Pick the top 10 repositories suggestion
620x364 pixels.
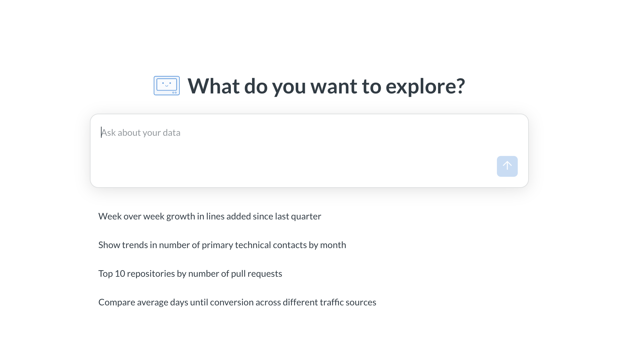tap(190, 274)
